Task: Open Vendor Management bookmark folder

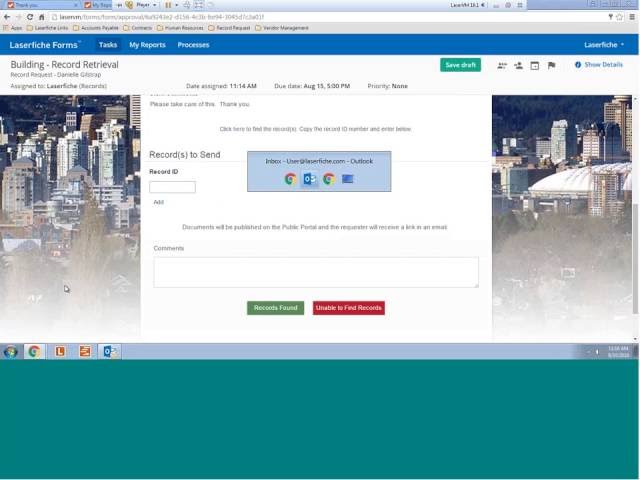Action: click(x=282, y=28)
